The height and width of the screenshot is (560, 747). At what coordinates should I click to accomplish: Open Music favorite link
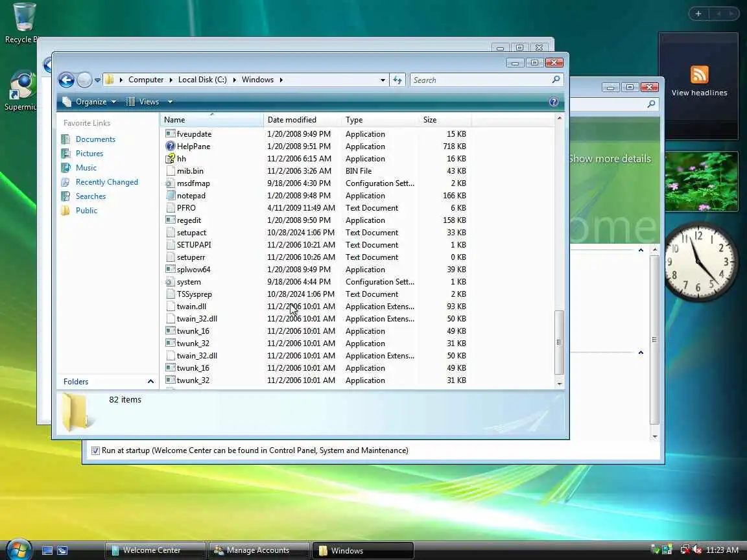86,168
